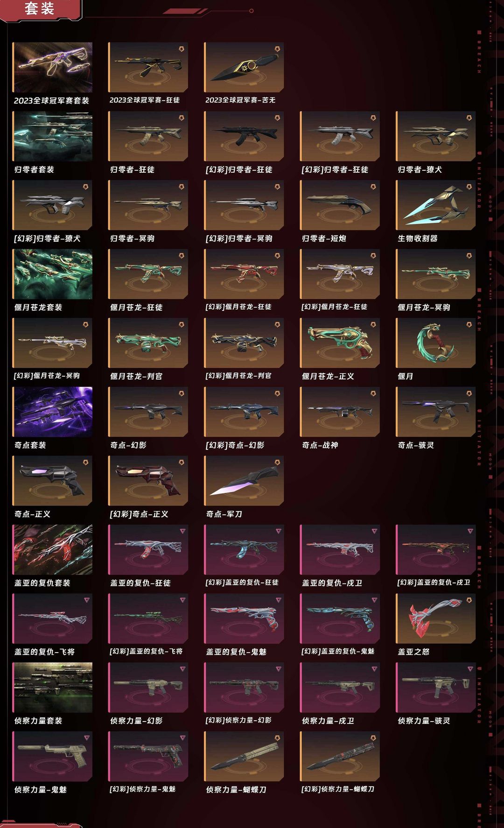Choose the 归零者-短炮 shotgun skin
The height and width of the screenshot is (828, 504).
pos(340,205)
